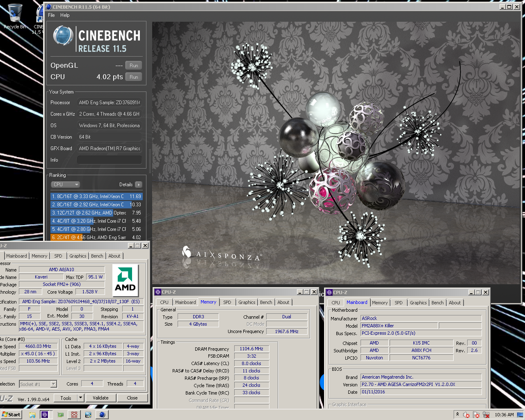Switch to CPU tab in middle CPU-Z
Viewport: 525px width, 420px height.
(x=164, y=302)
